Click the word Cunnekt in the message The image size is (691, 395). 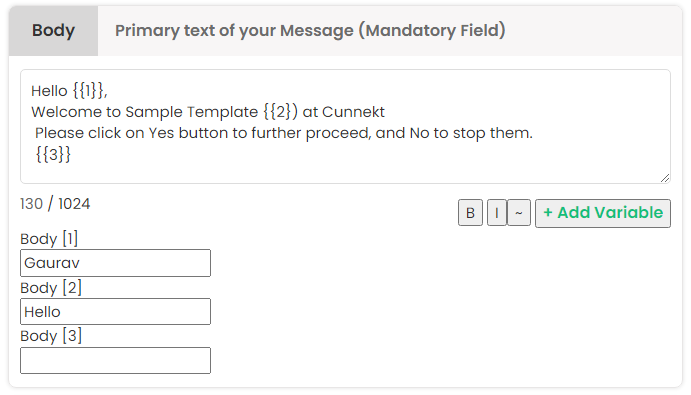pyautogui.click(x=353, y=112)
